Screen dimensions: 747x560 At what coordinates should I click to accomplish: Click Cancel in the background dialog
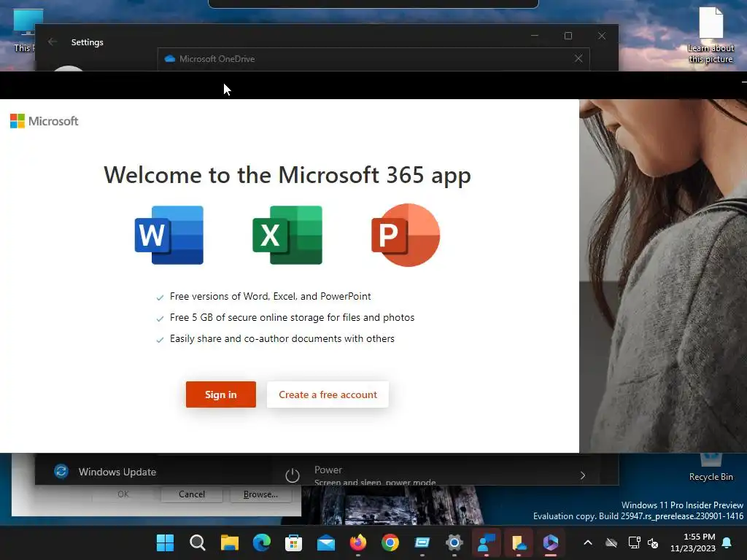click(x=192, y=494)
